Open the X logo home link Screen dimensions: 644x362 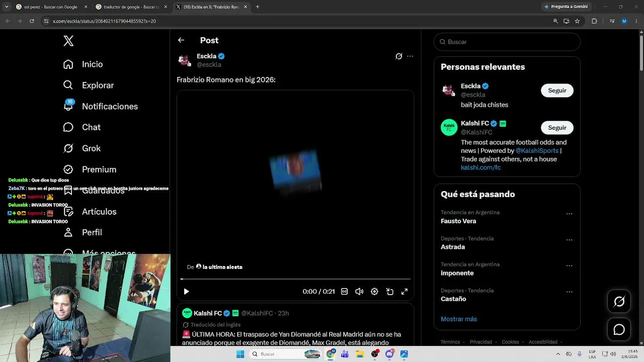point(68,41)
